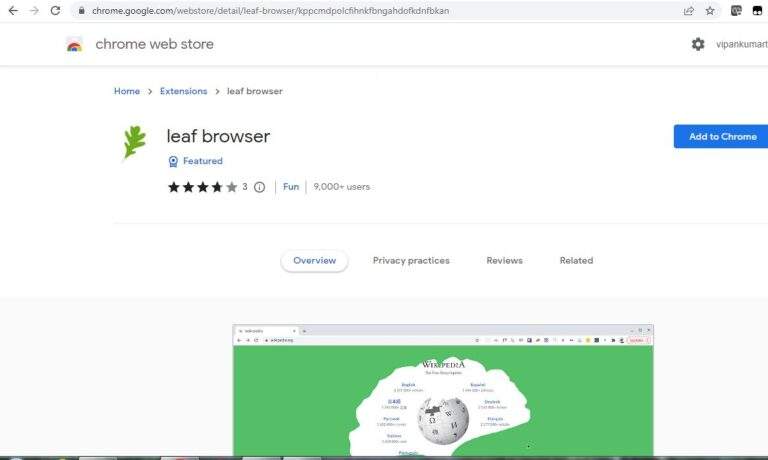The width and height of the screenshot is (768, 460).
Task: Go to Home breadcrumb link
Action: pos(127,91)
